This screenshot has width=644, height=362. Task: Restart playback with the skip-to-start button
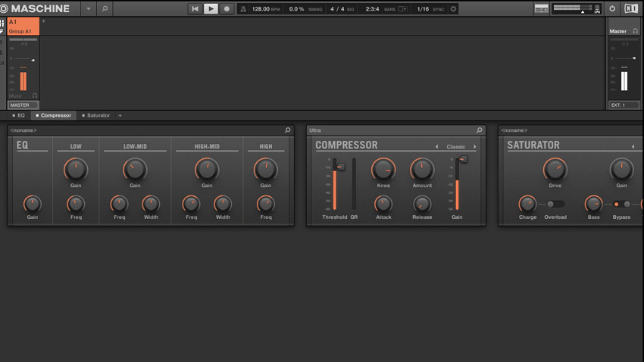click(195, 8)
